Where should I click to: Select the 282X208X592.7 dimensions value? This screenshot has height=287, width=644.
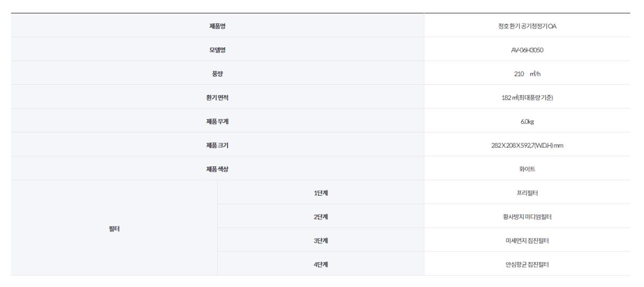tap(527, 144)
